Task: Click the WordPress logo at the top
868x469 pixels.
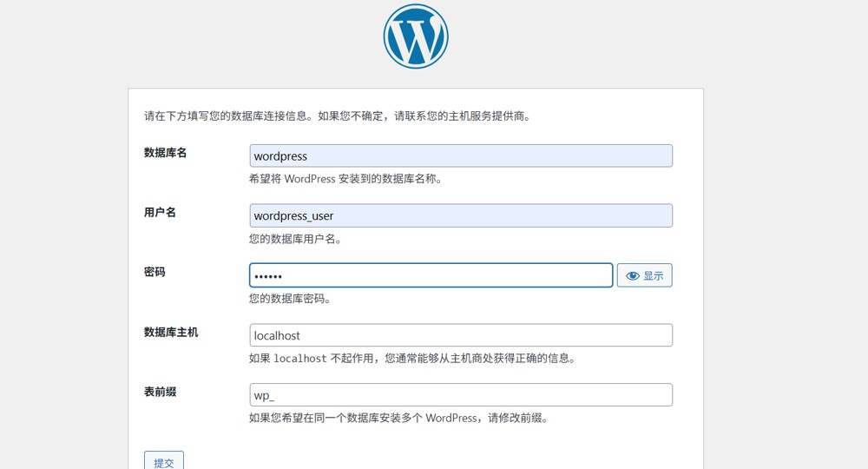Action: click(416, 36)
